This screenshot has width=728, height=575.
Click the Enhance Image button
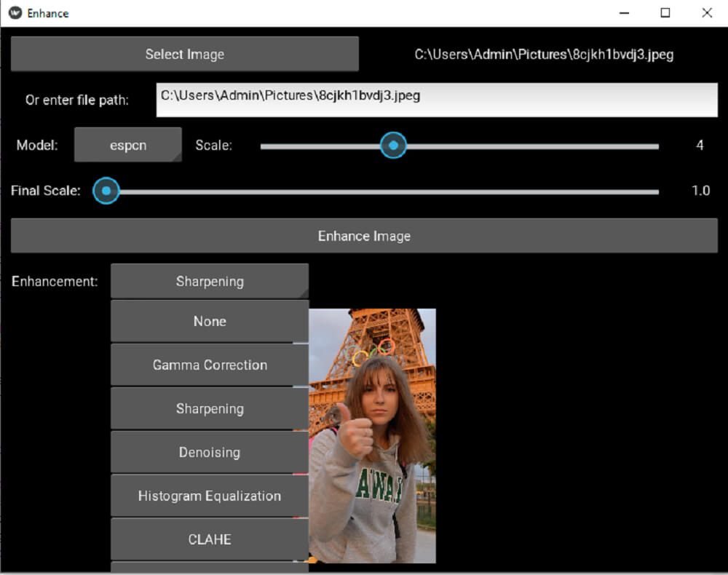[364, 236]
